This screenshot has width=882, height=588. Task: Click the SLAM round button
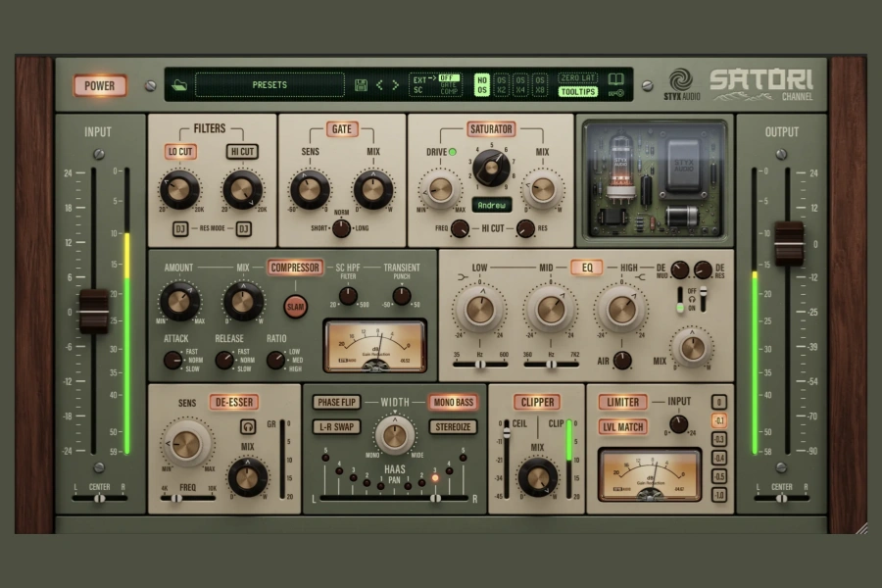(295, 307)
